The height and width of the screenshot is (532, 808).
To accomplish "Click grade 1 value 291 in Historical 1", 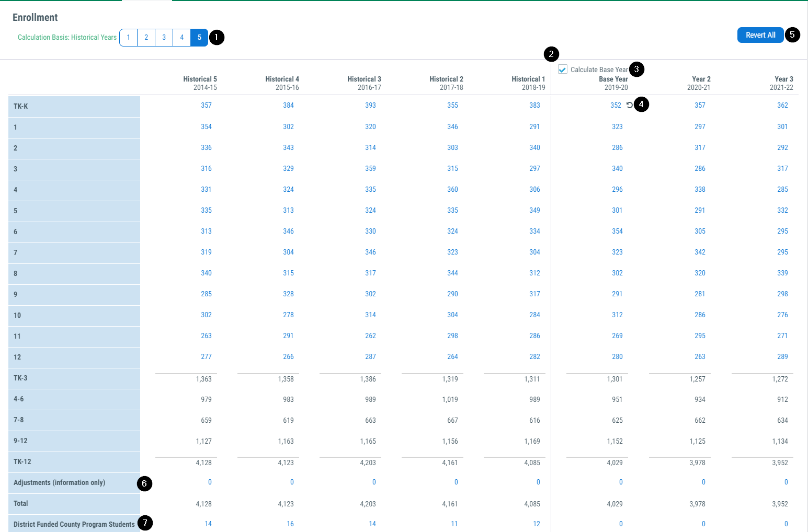I will point(535,127).
